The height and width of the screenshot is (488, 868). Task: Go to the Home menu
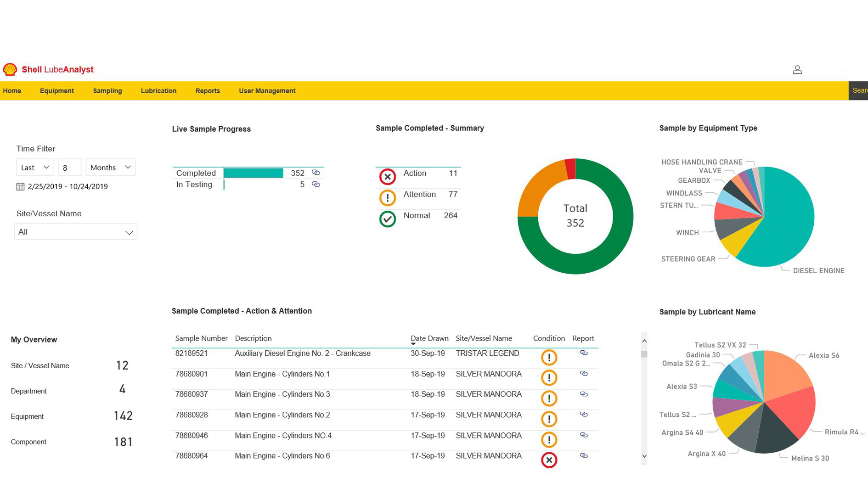click(x=12, y=91)
